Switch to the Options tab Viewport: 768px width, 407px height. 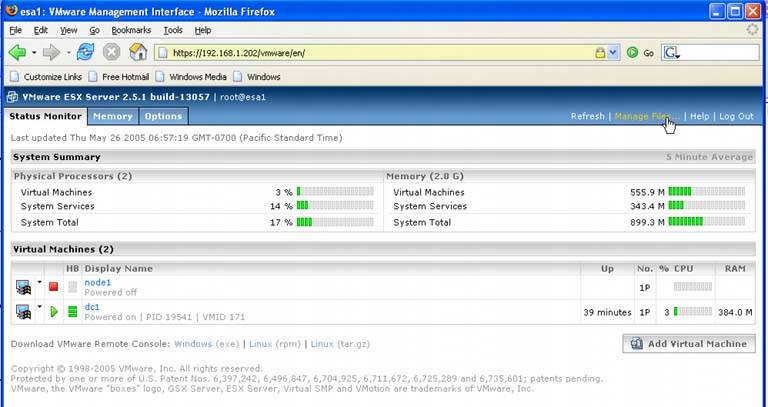click(x=164, y=117)
